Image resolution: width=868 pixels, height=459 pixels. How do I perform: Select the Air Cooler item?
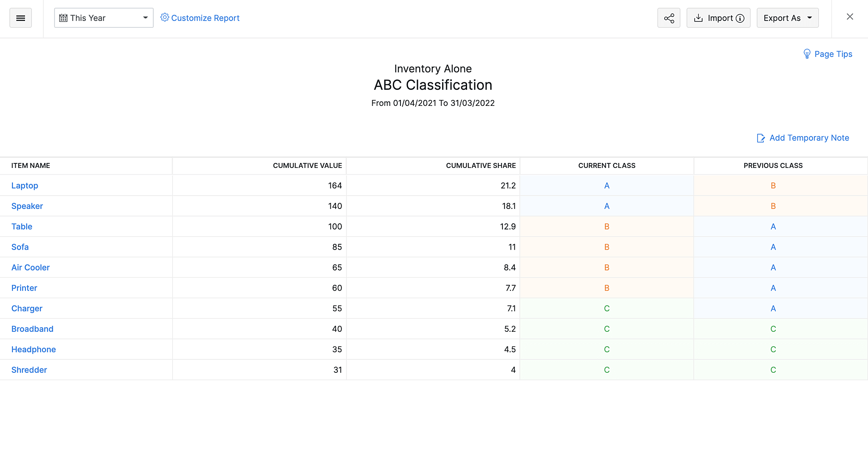[x=30, y=267]
